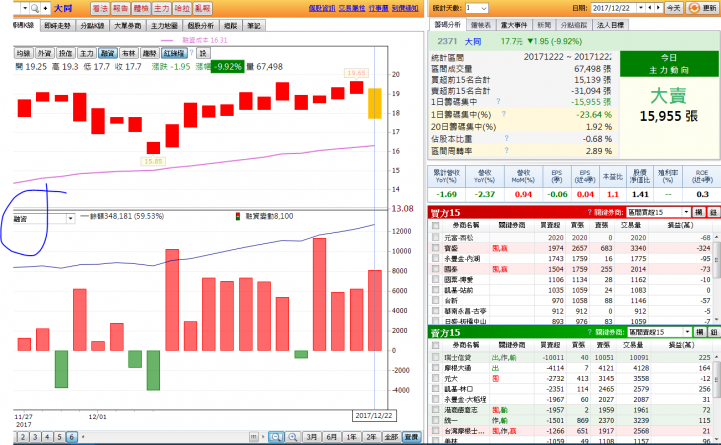
Task: Follow the 到價通知 link
Action: (405, 8)
